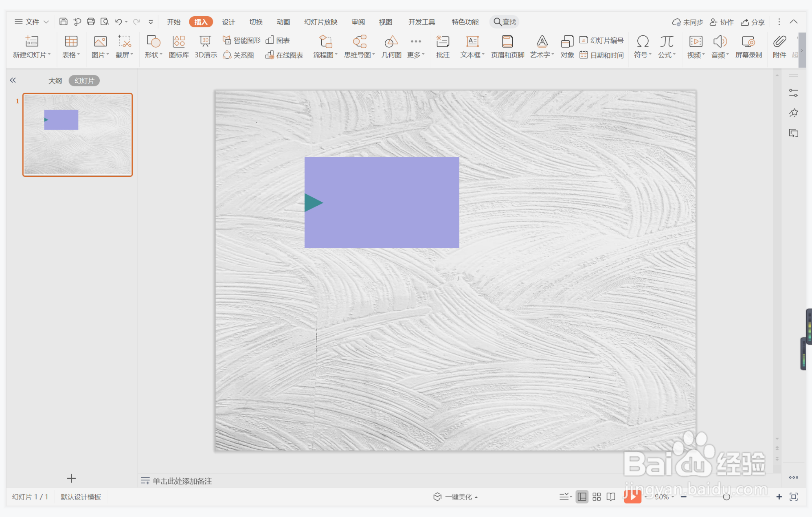Open the 设计 design tab

coord(228,22)
